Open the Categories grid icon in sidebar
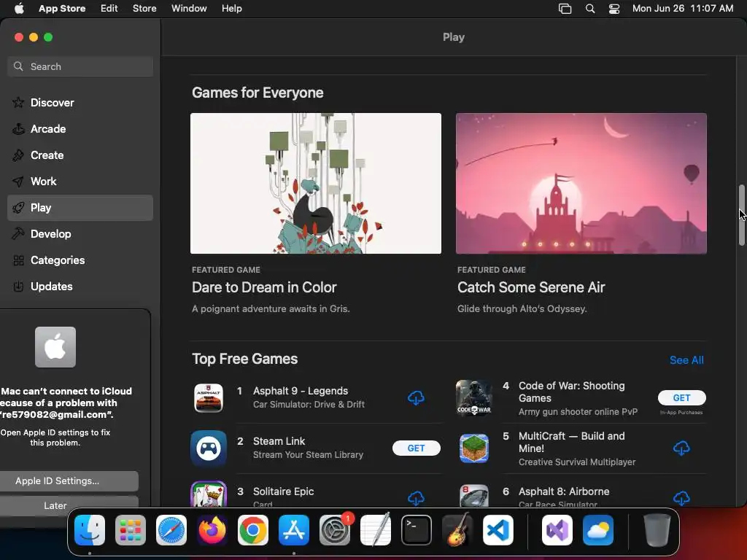The height and width of the screenshot is (560, 747). (18, 260)
